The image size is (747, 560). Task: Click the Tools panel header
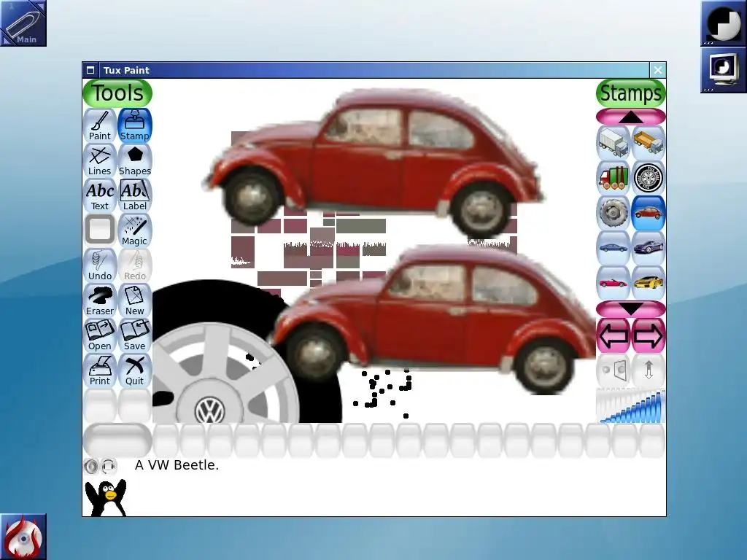[x=117, y=93]
